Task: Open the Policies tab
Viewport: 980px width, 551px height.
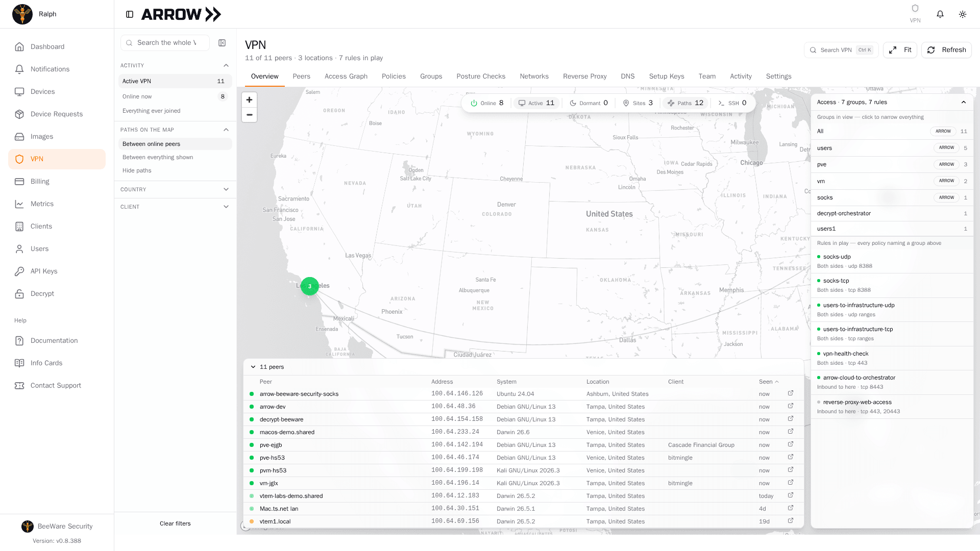Action: [x=394, y=77]
